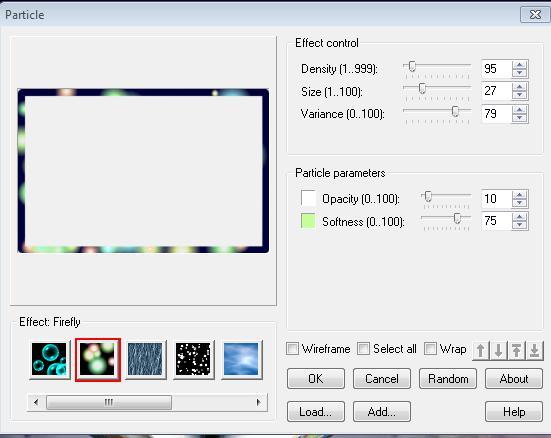551x438 pixels.
Task: Click the move to bottom arrow icon
Action: click(534, 350)
